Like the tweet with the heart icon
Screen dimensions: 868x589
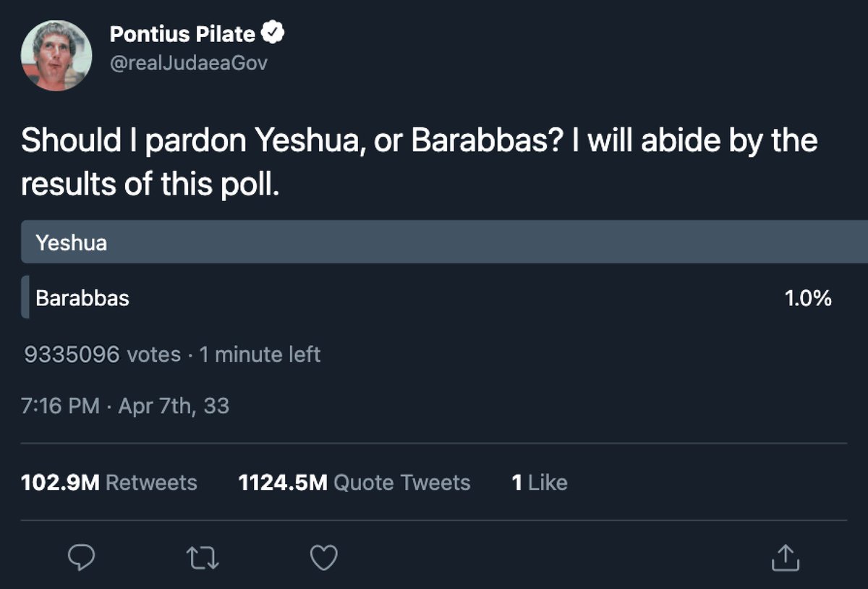click(324, 557)
